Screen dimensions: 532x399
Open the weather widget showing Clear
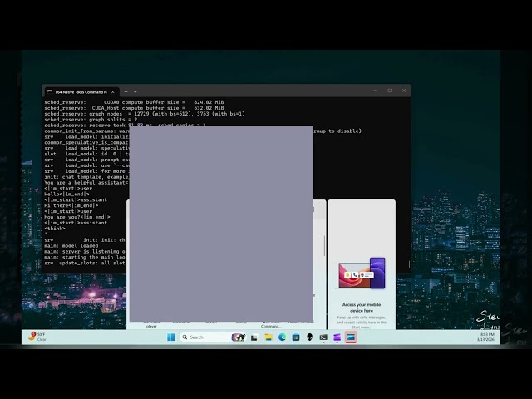(37, 337)
